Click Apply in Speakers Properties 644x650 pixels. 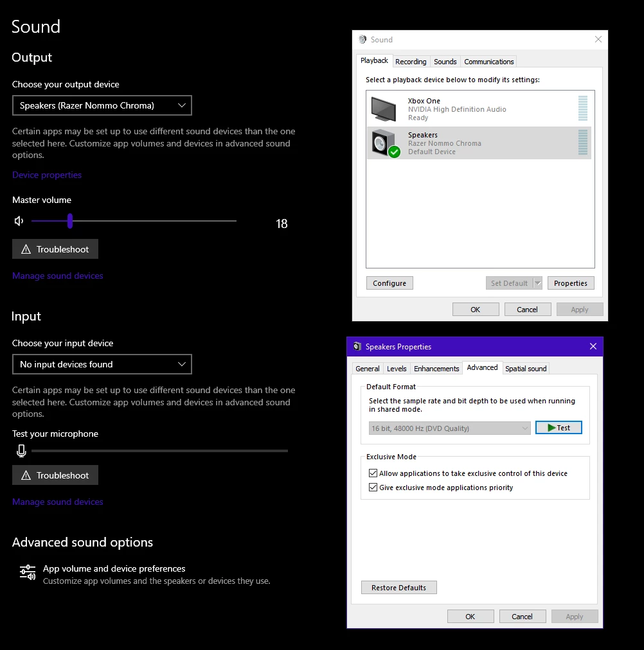575,617
